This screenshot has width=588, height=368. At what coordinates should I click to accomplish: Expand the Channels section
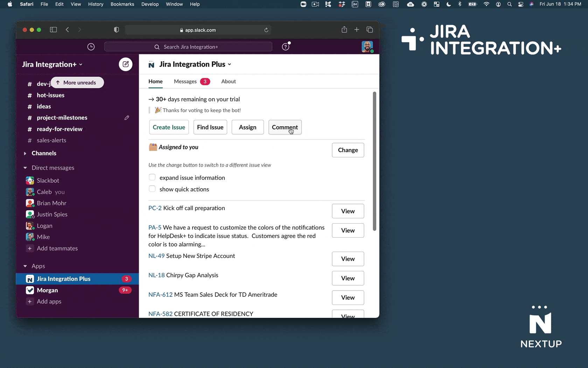25,153
